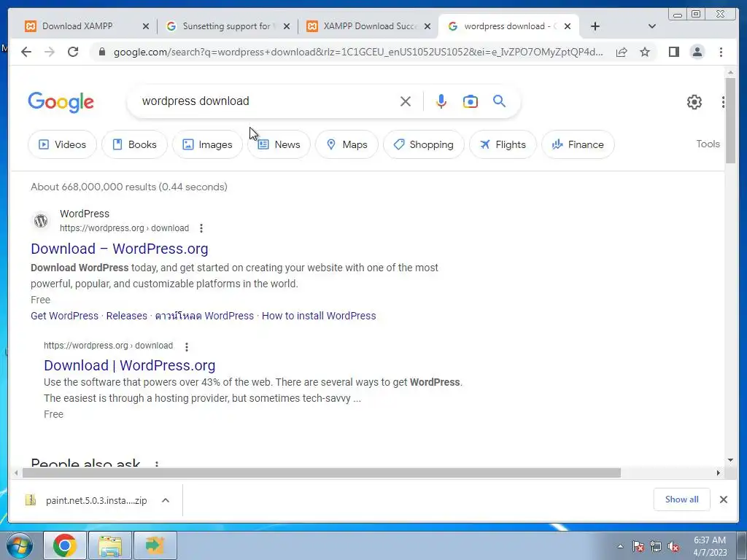Close the Sunsetting support tab
The height and width of the screenshot is (560, 747).
(286, 26)
